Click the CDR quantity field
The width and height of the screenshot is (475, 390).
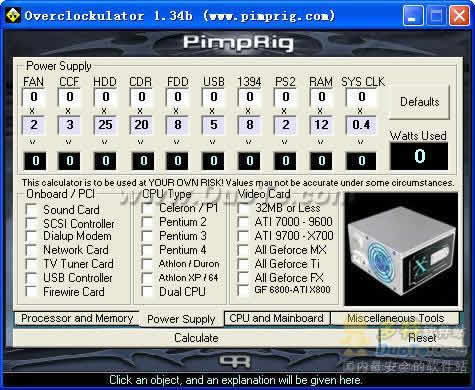(x=142, y=97)
